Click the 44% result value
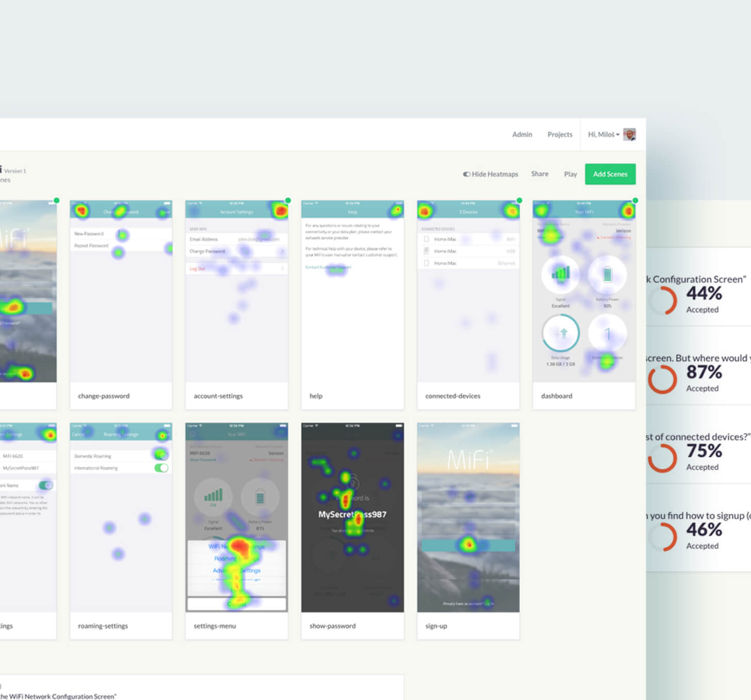Viewport: 751px width, 700px height. click(704, 293)
